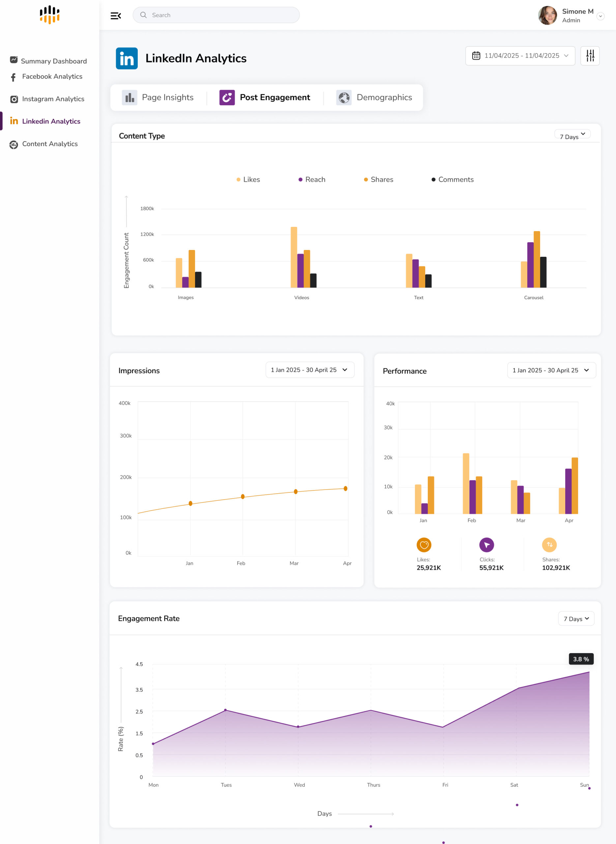Click the app logo in sidebar
The height and width of the screenshot is (844, 616).
click(x=49, y=15)
